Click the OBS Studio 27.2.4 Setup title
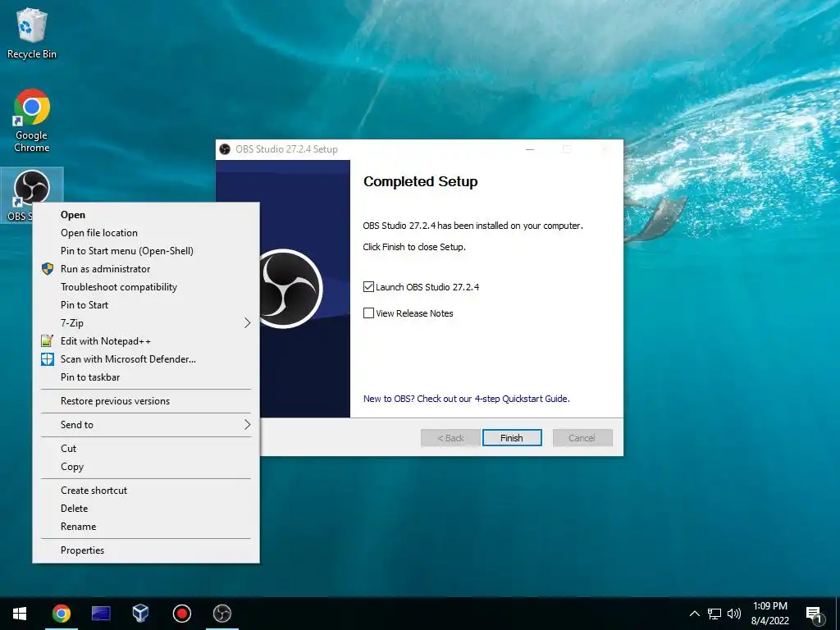840x630 pixels. tap(286, 149)
